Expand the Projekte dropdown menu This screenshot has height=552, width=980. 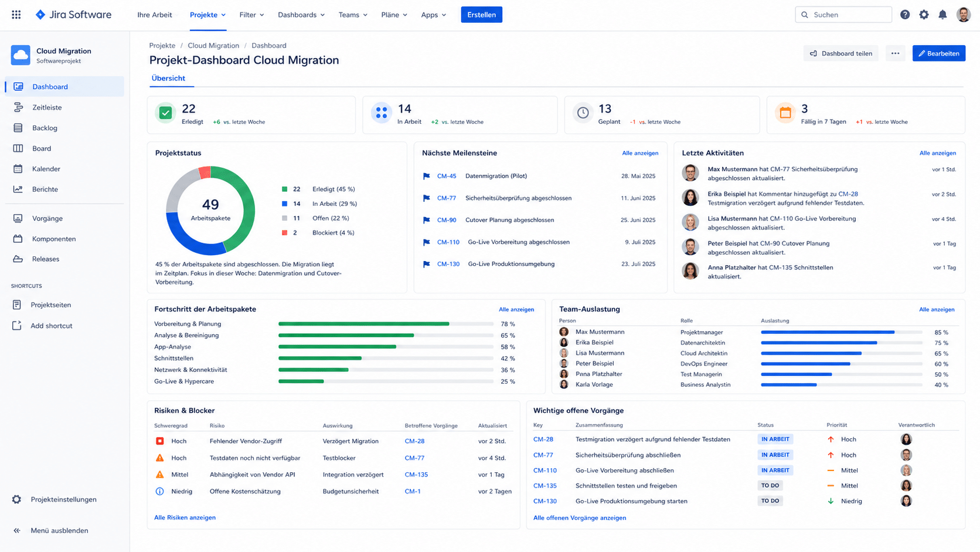click(208, 15)
